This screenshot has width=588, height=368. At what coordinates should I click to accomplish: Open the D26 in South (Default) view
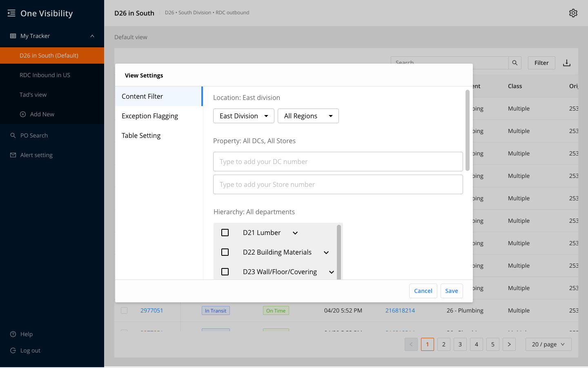[52, 55]
